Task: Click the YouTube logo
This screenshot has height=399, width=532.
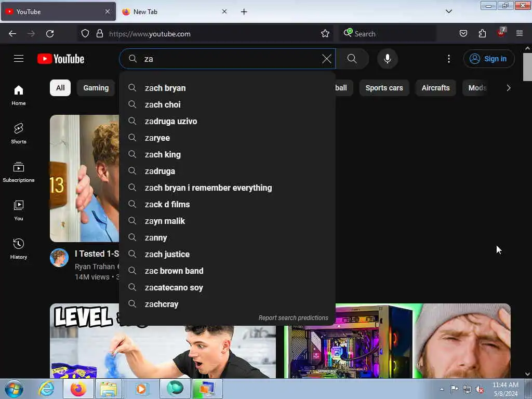Action: pos(61,59)
